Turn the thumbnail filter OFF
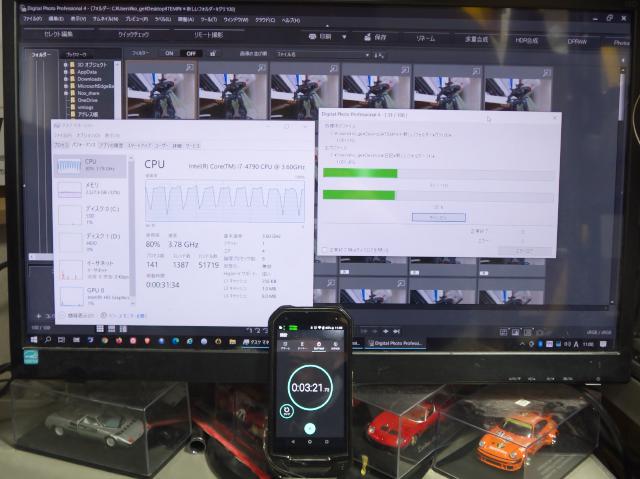This screenshot has height=479, width=640. click(x=191, y=53)
